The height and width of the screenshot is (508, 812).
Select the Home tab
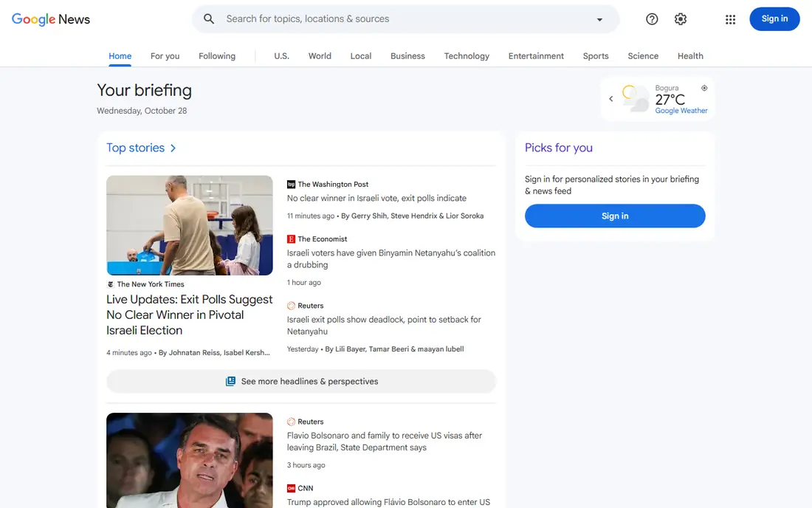[x=120, y=56]
